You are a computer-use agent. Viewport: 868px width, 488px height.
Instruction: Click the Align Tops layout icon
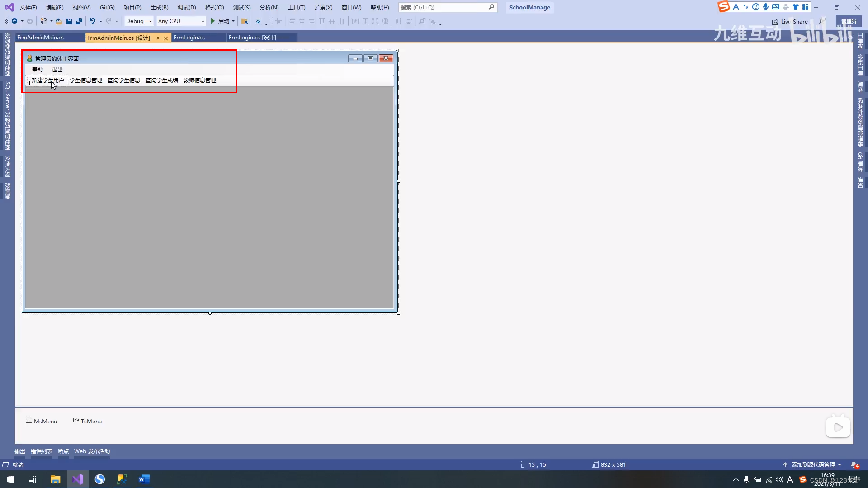click(322, 21)
